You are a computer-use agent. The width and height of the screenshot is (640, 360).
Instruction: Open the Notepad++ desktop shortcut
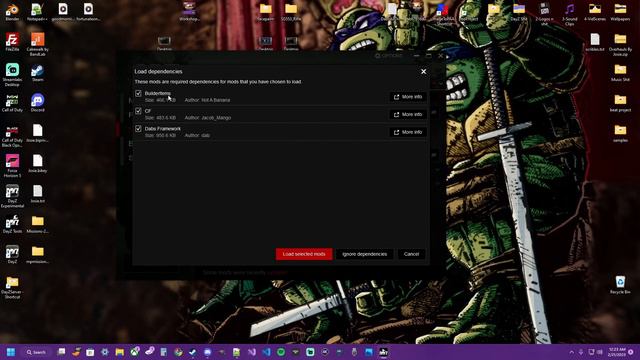(x=37, y=12)
